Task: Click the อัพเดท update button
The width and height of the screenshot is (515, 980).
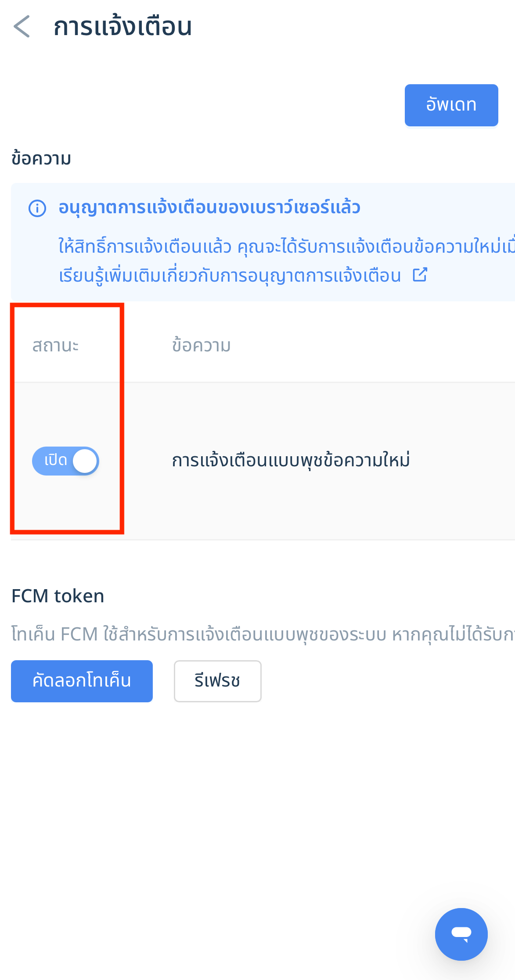Action: point(451,105)
